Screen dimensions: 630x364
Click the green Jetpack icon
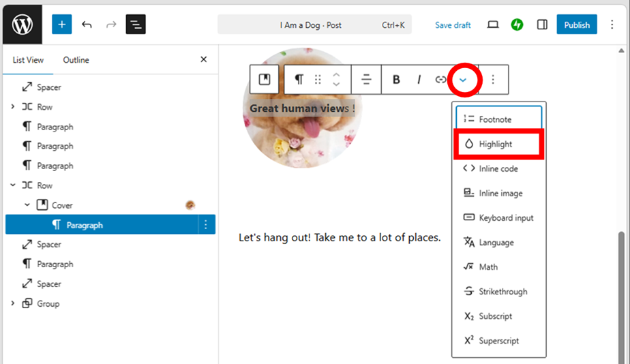click(x=517, y=25)
